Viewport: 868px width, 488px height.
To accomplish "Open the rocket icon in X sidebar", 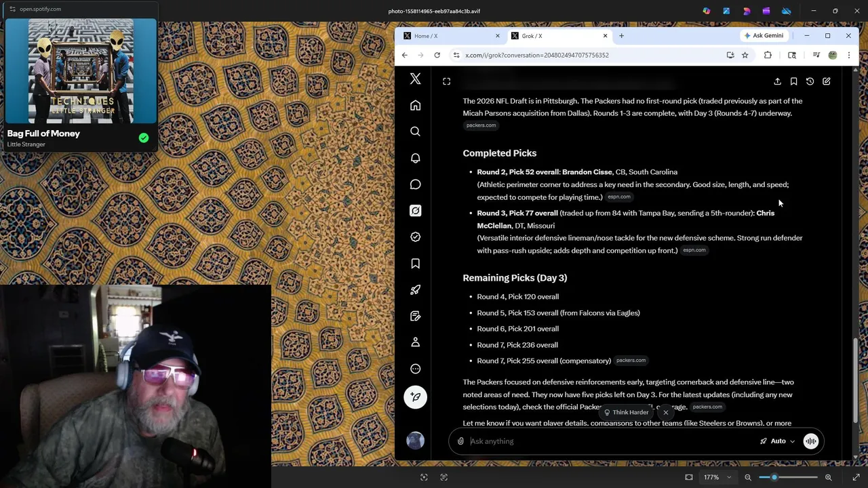I will [415, 290].
